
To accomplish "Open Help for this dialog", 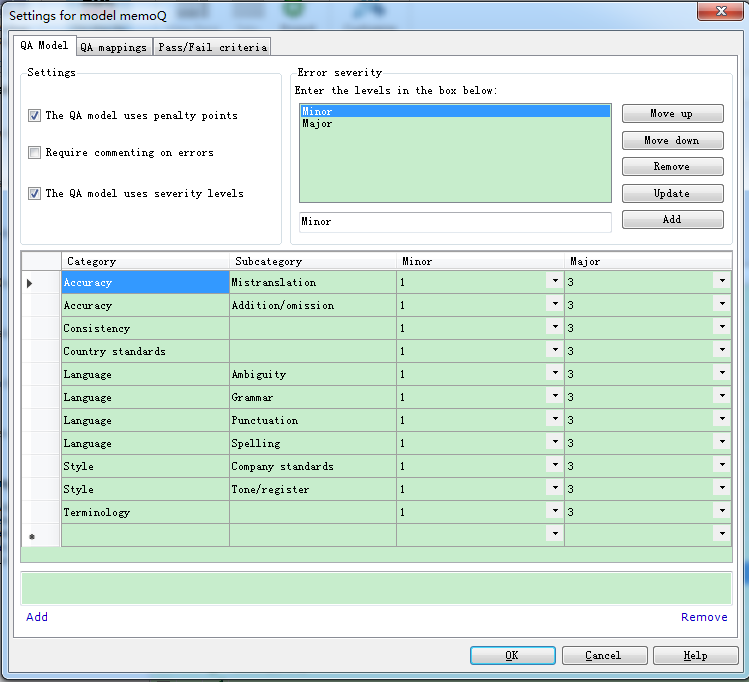I will (x=696, y=655).
